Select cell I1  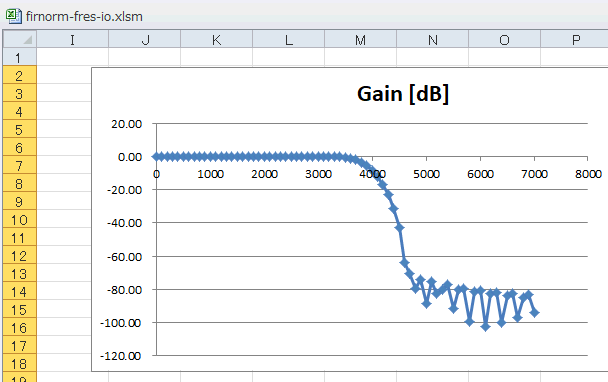[73, 57]
